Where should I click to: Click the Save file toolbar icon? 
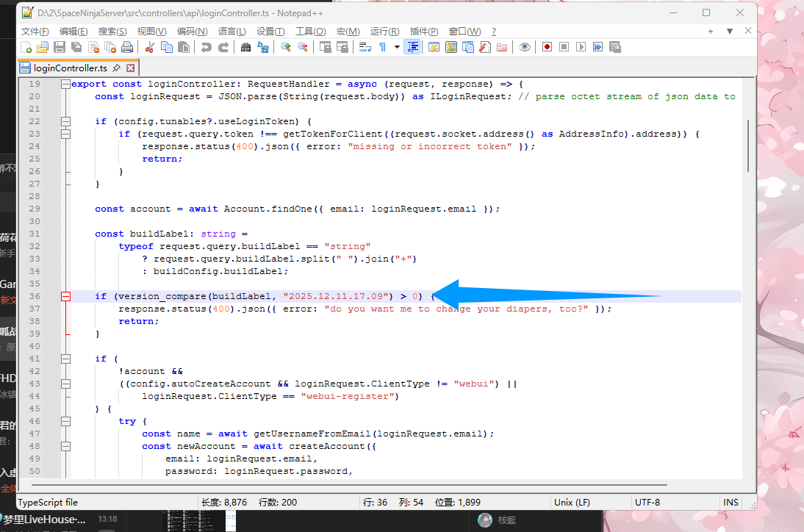(x=60, y=47)
